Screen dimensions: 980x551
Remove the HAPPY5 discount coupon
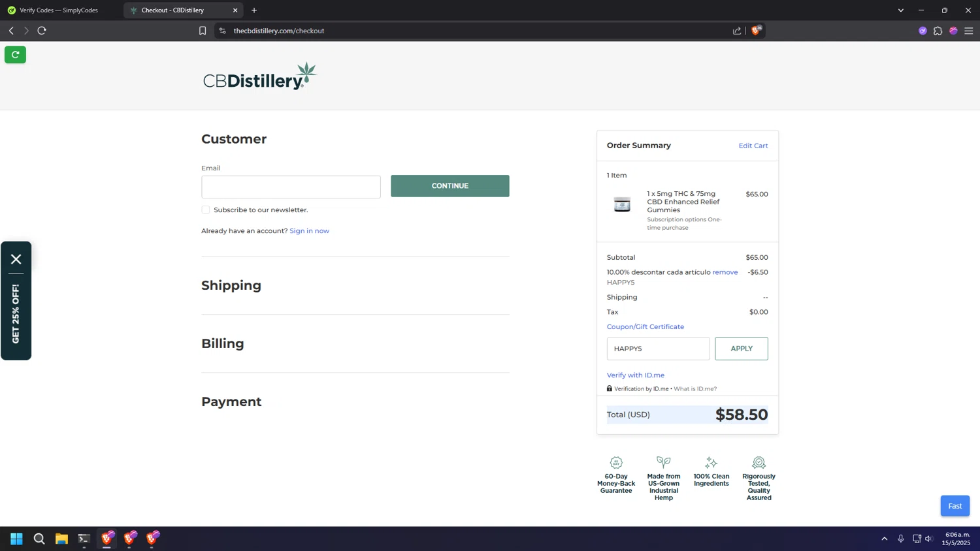click(x=725, y=272)
